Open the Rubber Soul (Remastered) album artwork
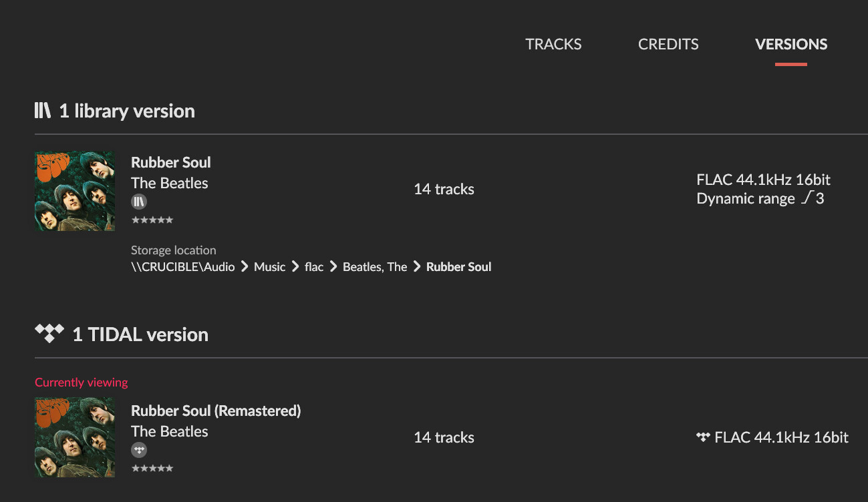The width and height of the screenshot is (868, 502). click(74, 437)
